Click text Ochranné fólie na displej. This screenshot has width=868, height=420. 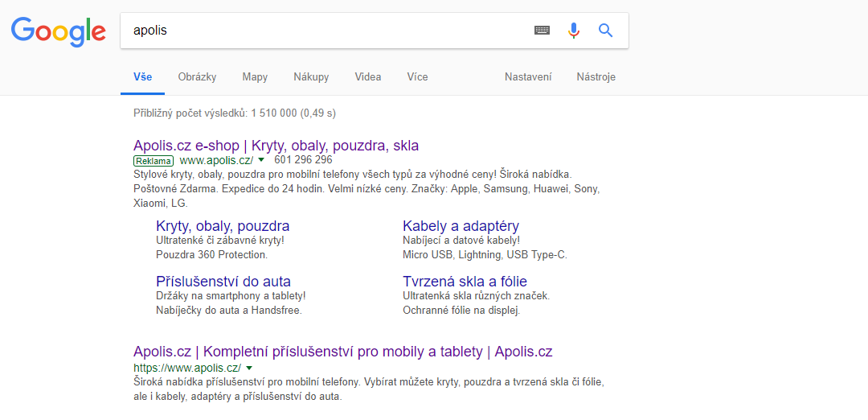point(461,311)
